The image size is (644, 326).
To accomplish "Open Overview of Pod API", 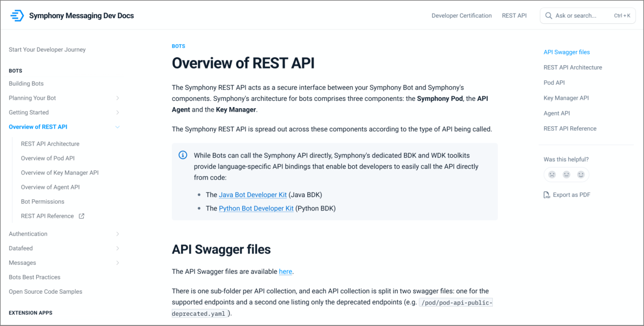I will tap(48, 158).
